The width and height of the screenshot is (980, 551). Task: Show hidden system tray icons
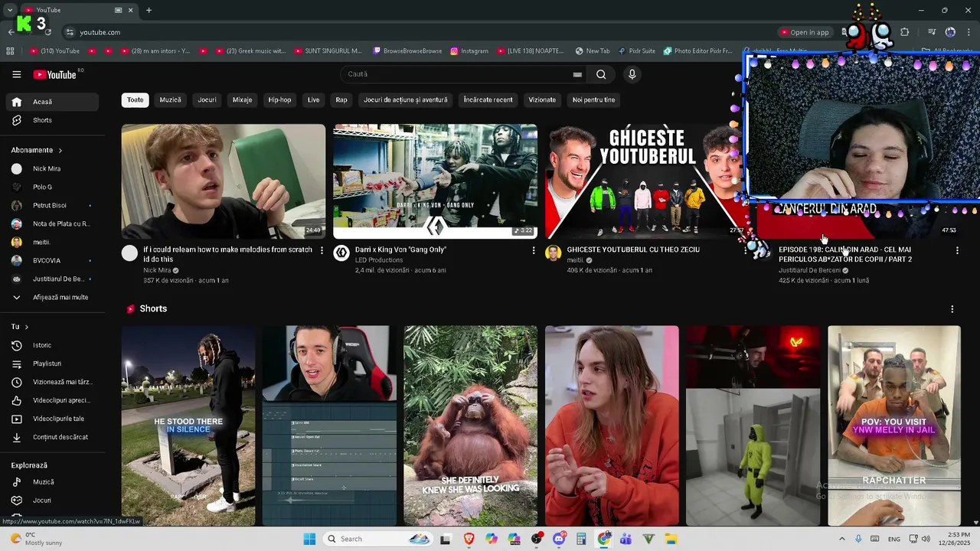(842, 539)
